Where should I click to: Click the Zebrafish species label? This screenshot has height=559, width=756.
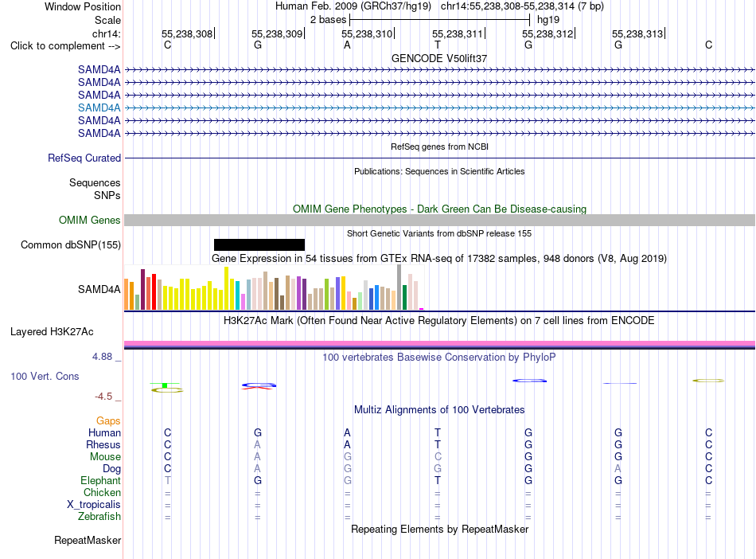tap(99, 517)
